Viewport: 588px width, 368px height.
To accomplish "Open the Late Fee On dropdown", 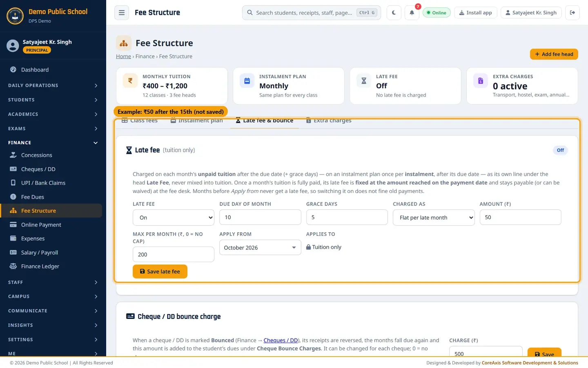I will 174,218.
